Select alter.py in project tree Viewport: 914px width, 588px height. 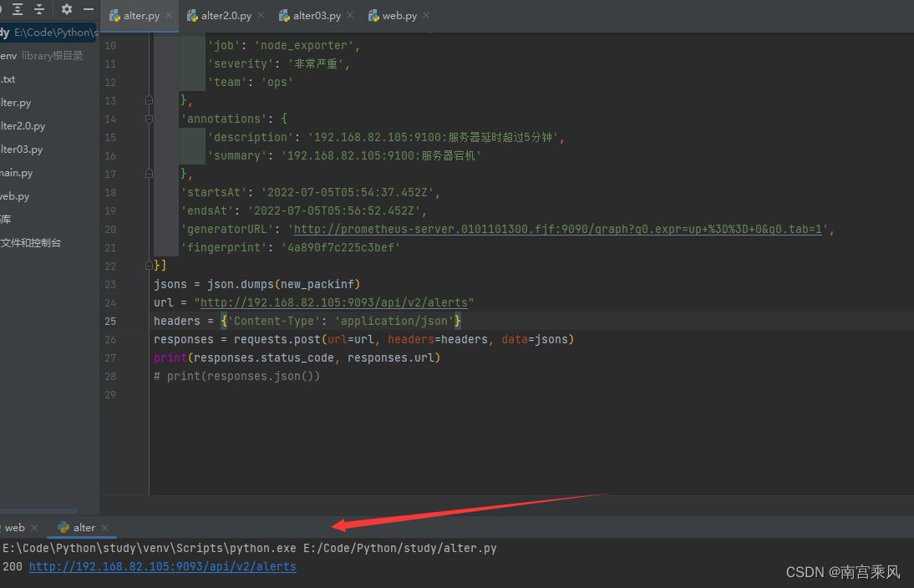point(16,103)
